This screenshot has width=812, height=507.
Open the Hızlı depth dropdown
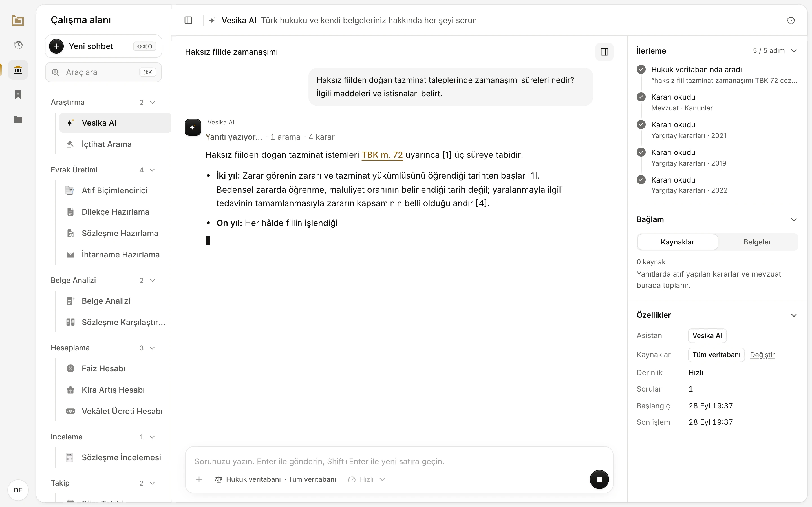pyautogui.click(x=367, y=479)
